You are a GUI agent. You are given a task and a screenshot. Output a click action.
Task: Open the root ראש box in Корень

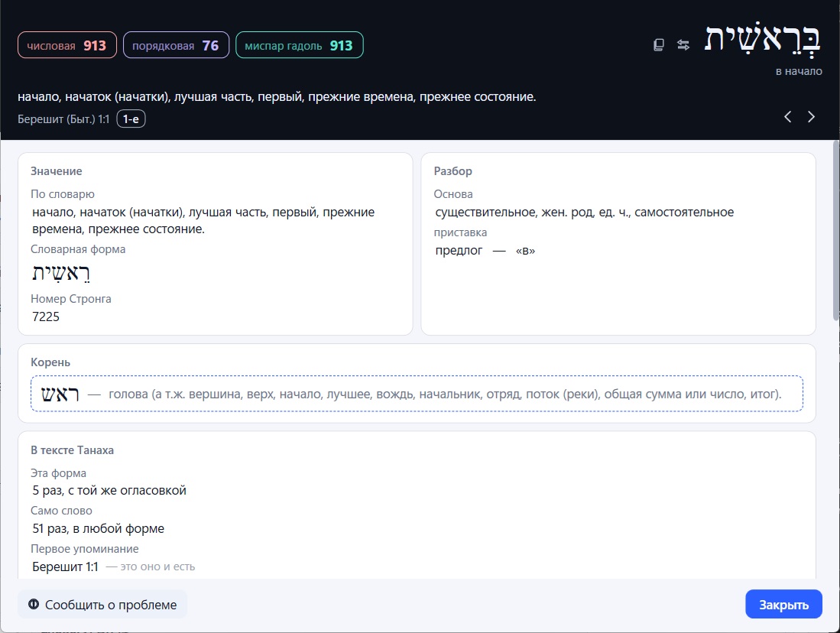[417, 394]
